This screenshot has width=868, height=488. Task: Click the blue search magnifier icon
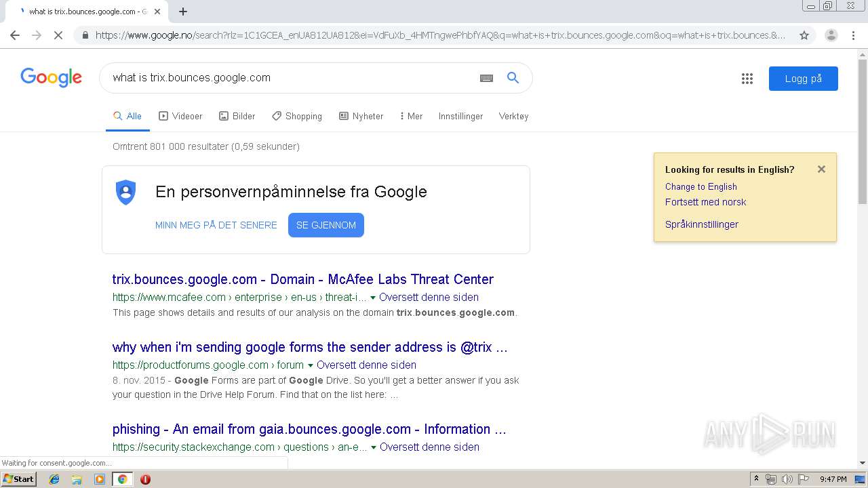513,78
